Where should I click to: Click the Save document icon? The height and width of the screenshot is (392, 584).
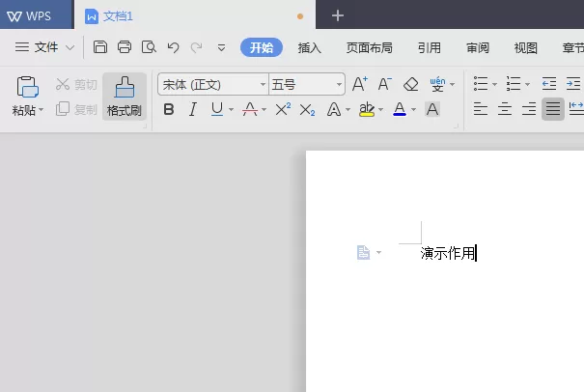(x=100, y=47)
